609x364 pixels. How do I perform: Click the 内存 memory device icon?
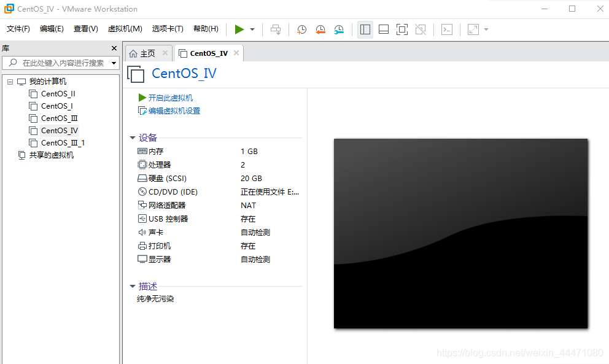point(142,151)
